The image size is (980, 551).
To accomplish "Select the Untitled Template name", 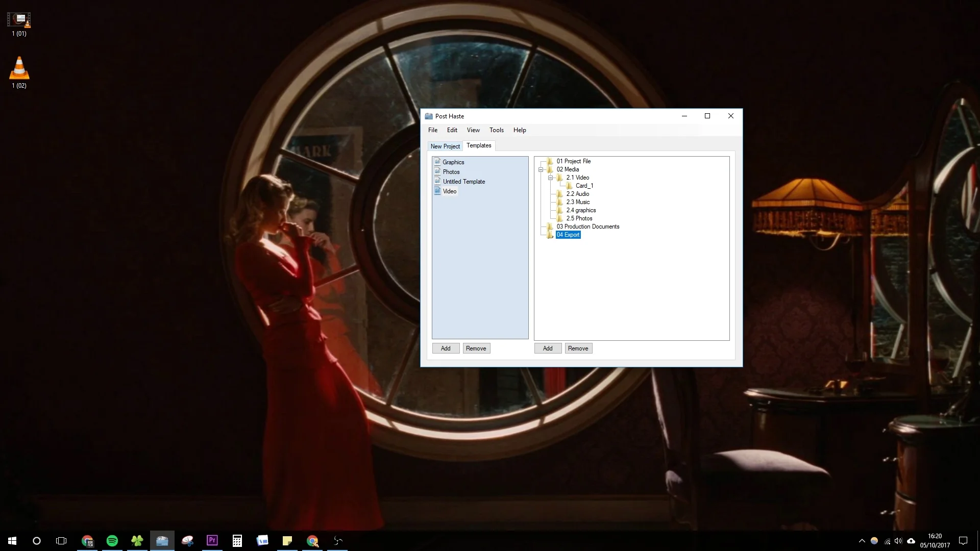I will (464, 182).
